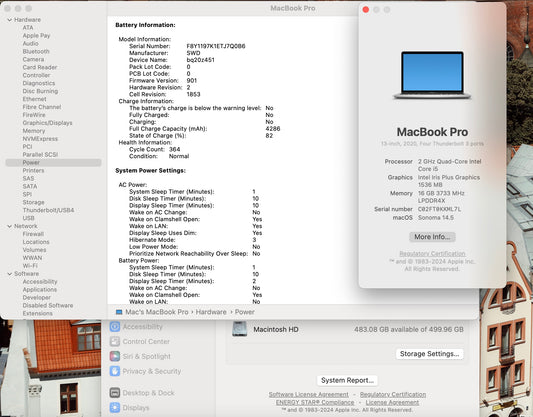Select Fibre Channel in the sidebar
Viewport: 533px width, 417px height.
42,107
